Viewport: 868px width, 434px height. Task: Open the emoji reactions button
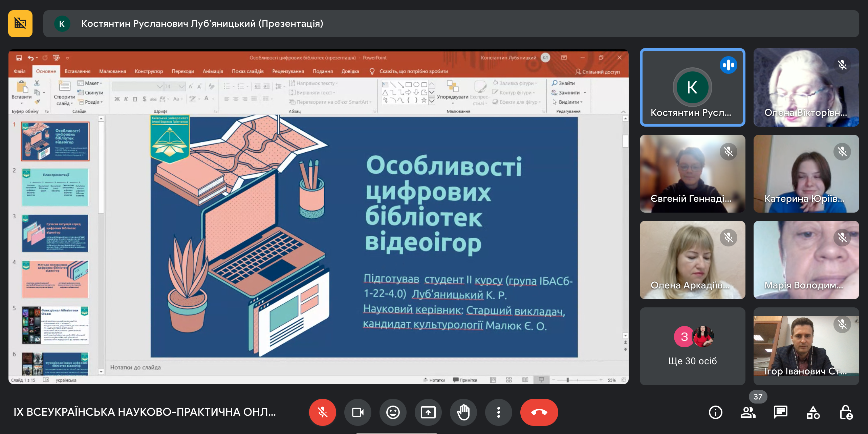(x=393, y=412)
